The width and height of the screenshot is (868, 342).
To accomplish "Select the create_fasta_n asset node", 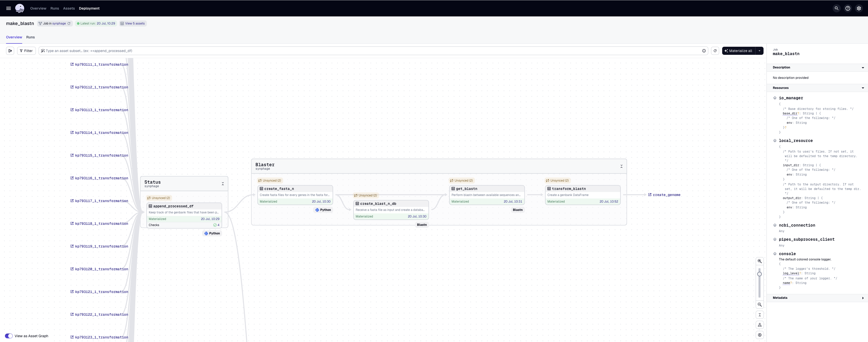I will (295, 195).
